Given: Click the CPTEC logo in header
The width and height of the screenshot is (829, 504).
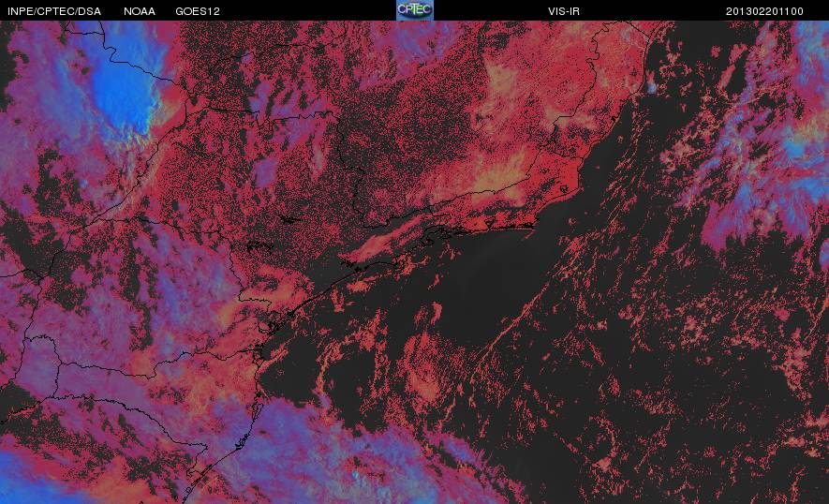Looking at the screenshot, I should [415, 10].
